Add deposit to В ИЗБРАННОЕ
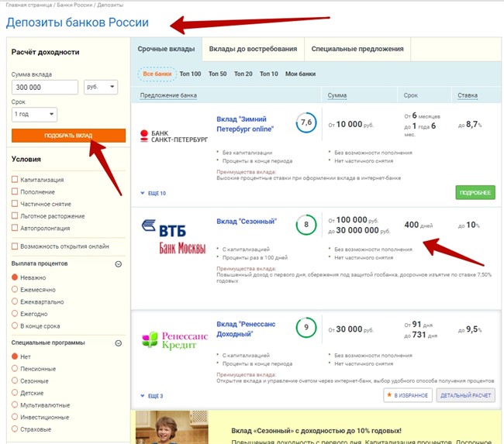Image resolution: width=504 pixels, height=444 pixels. pyautogui.click(x=408, y=396)
